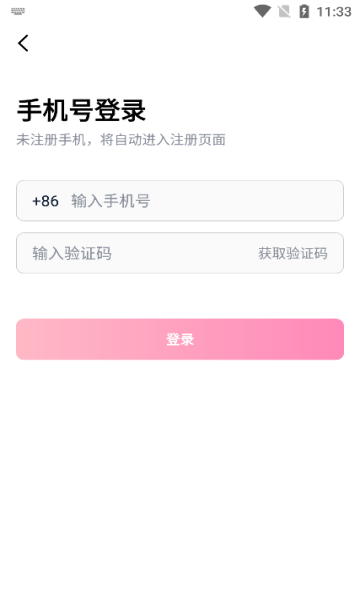Screen dimensions: 360x600
Task: Tap the 将自动进入注册页面 subtitle portion
Action: click(x=163, y=140)
